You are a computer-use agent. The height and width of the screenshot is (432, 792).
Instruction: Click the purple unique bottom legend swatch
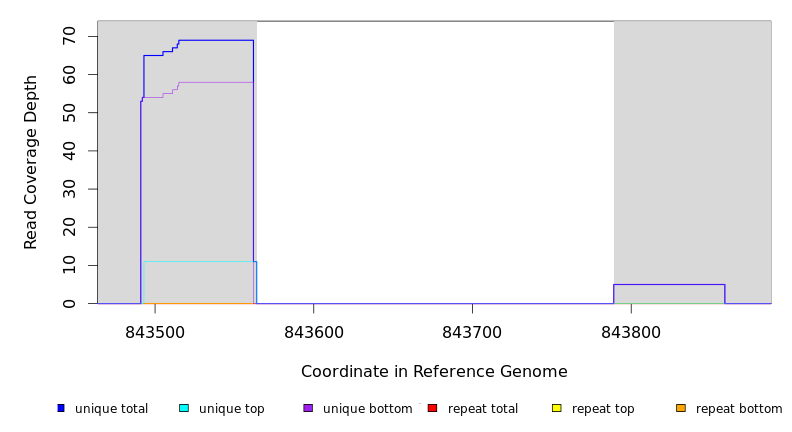pyautogui.click(x=308, y=408)
